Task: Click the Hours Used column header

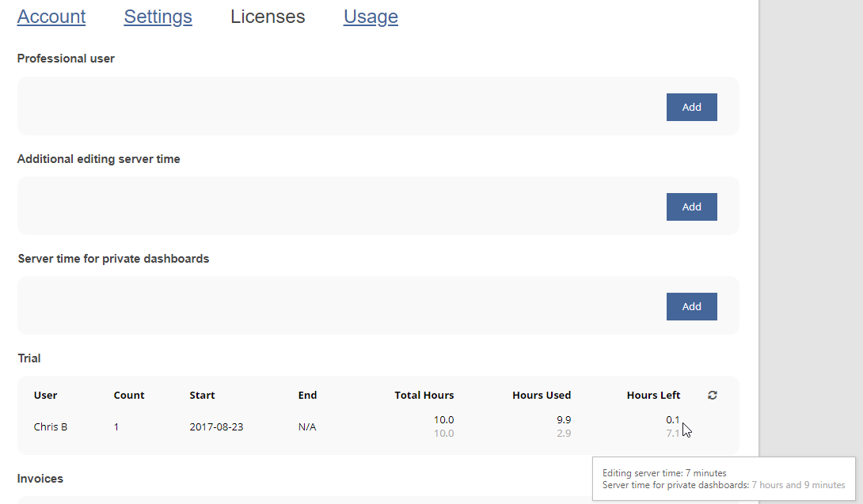Action: (542, 396)
